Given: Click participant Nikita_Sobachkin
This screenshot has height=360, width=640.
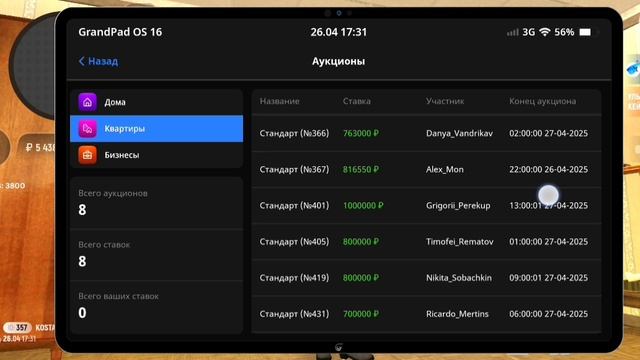Looking at the screenshot, I should [459, 278].
